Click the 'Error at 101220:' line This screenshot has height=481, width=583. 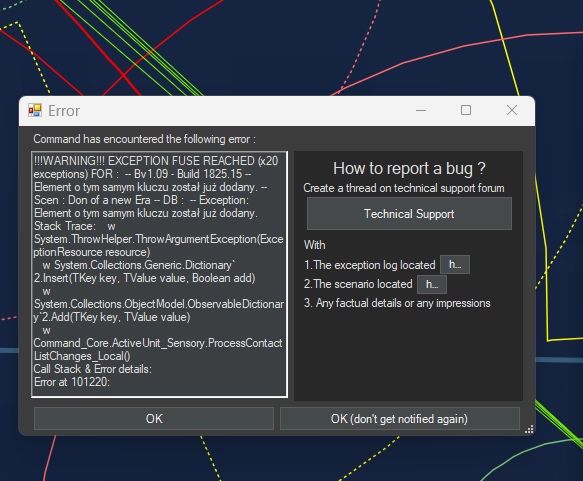(x=72, y=382)
